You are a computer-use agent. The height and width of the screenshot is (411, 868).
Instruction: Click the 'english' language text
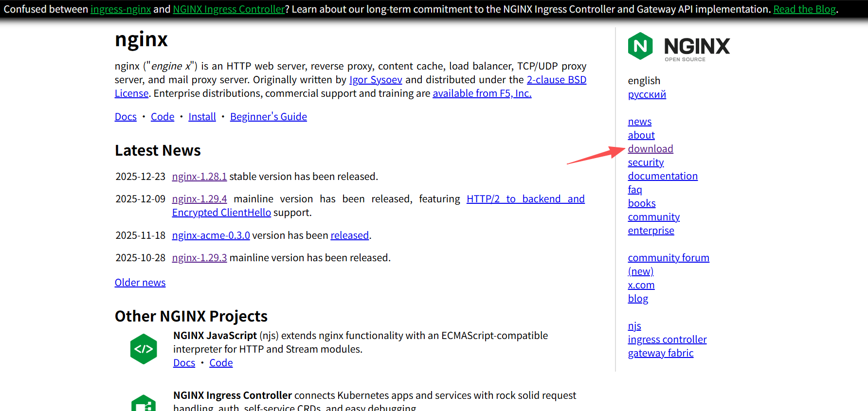pyautogui.click(x=644, y=81)
